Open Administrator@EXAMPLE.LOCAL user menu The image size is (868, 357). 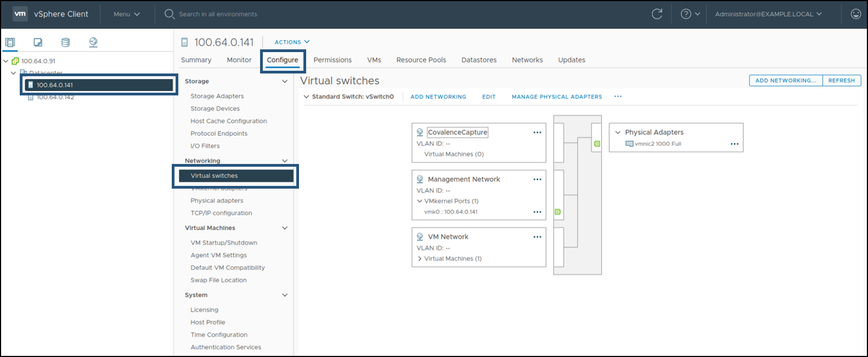(768, 14)
